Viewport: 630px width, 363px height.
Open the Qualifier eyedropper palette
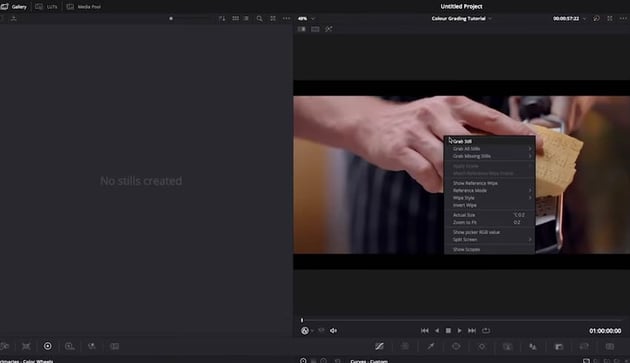pyautogui.click(x=431, y=346)
